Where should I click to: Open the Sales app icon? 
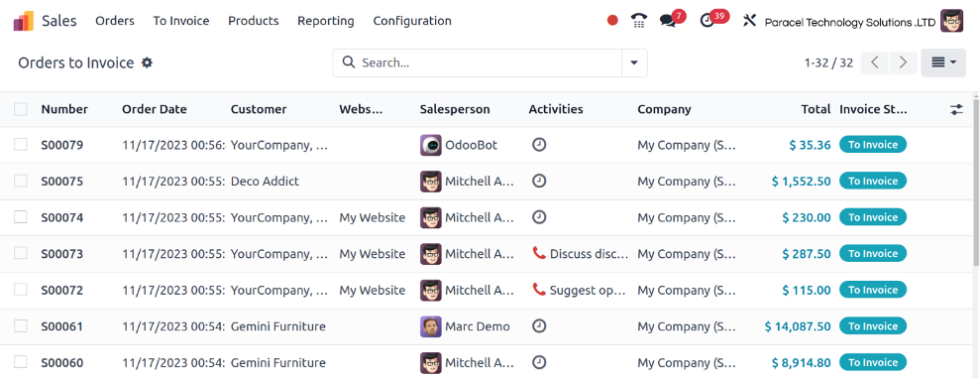click(x=24, y=21)
